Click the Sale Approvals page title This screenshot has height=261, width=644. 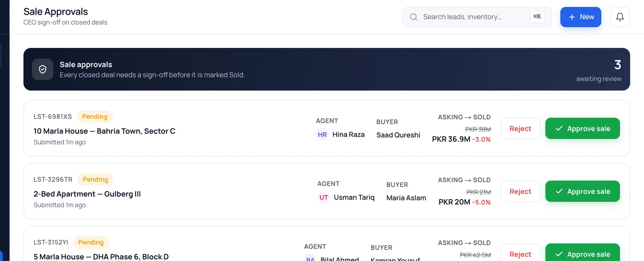[56, 12]
